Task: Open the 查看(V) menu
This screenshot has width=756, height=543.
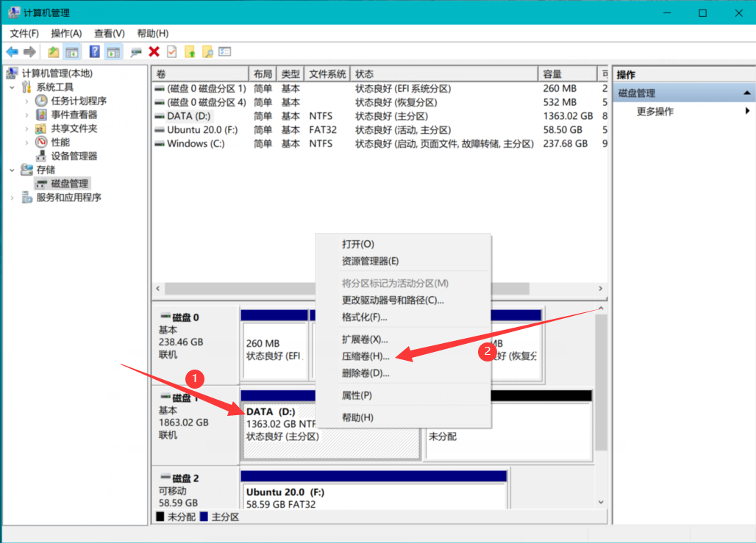Action: [110, 33]
